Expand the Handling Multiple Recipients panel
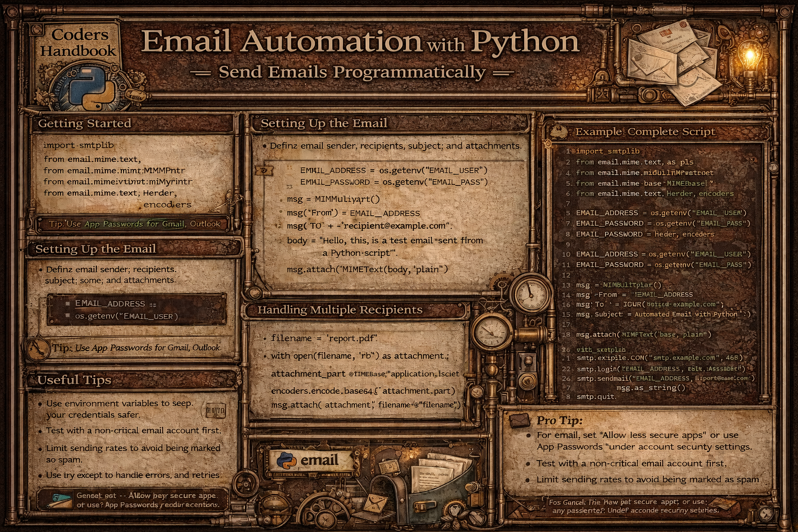798x532 pixels. tap(340, 310)
